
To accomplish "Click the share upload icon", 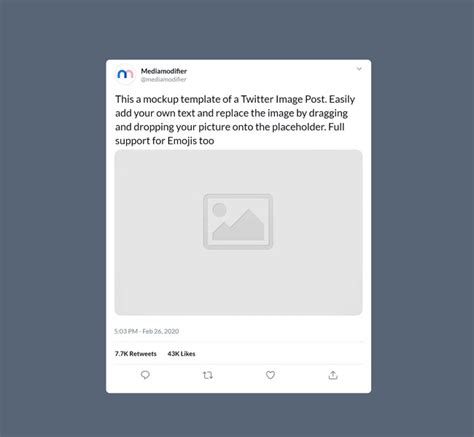I will (333, 375).
